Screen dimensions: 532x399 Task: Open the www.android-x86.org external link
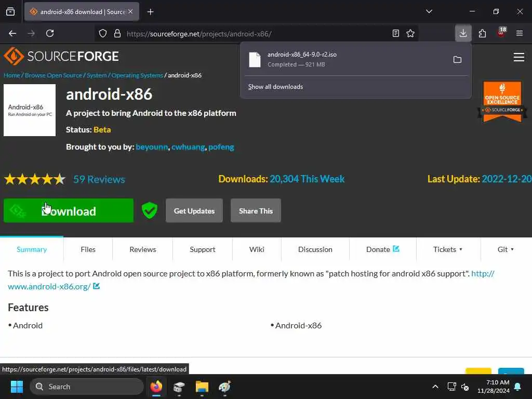[49, 287]
